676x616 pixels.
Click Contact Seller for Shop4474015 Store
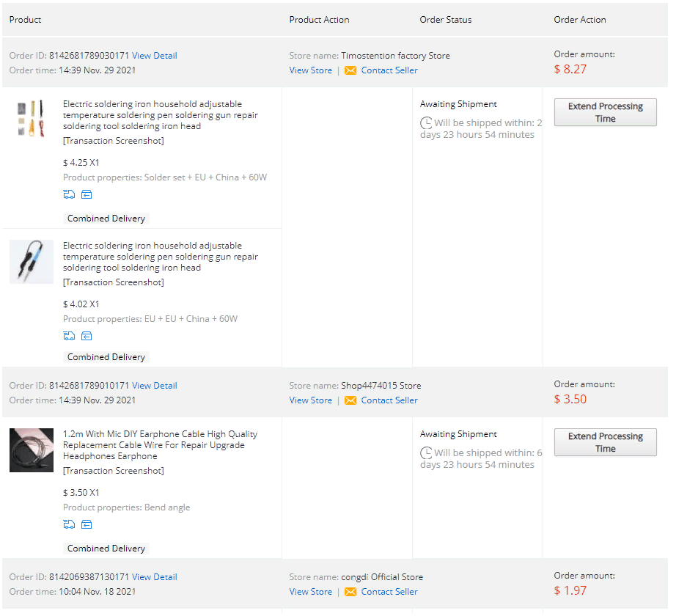point(389,400)
